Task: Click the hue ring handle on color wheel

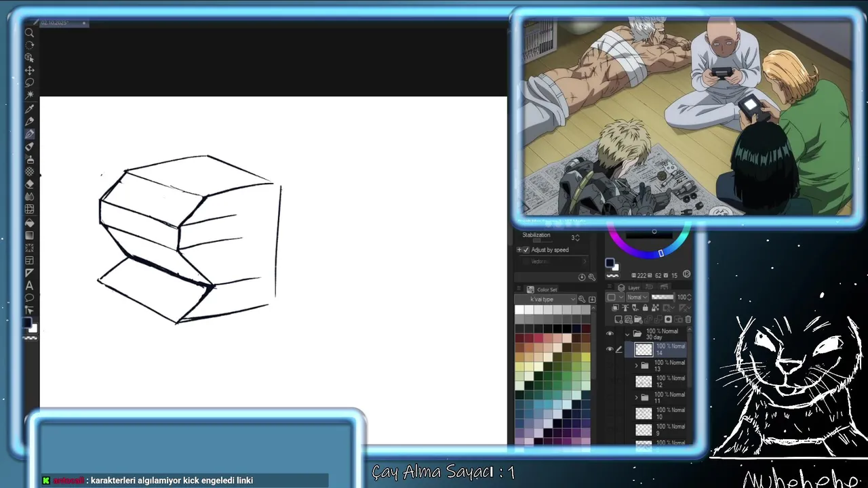Action: coord(661,253)
